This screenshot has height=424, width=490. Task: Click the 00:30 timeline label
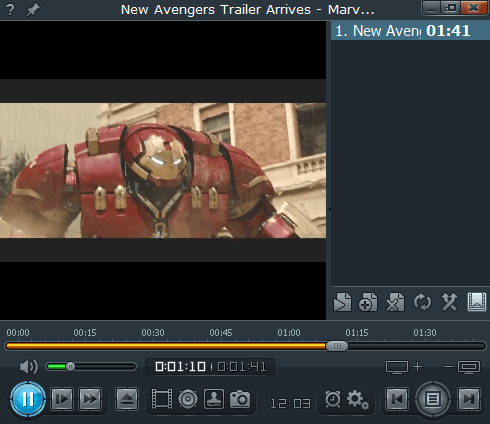coord(153,333)
